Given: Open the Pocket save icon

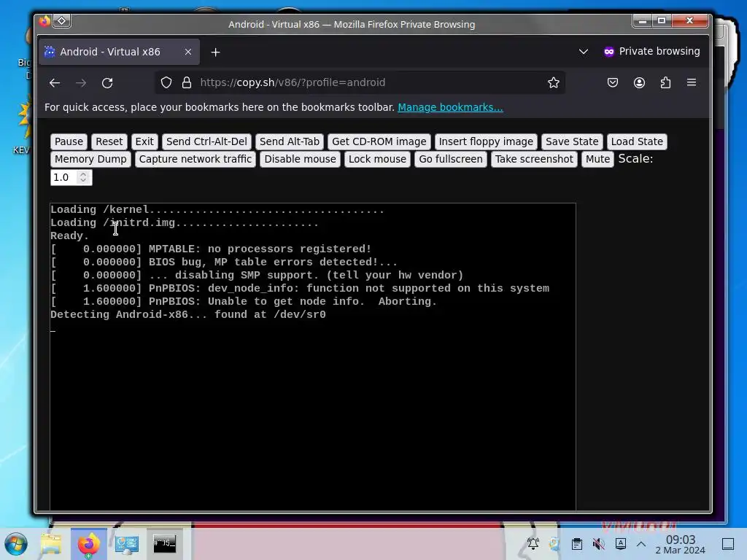Looking at the screenshot, I should click(613, 82).
